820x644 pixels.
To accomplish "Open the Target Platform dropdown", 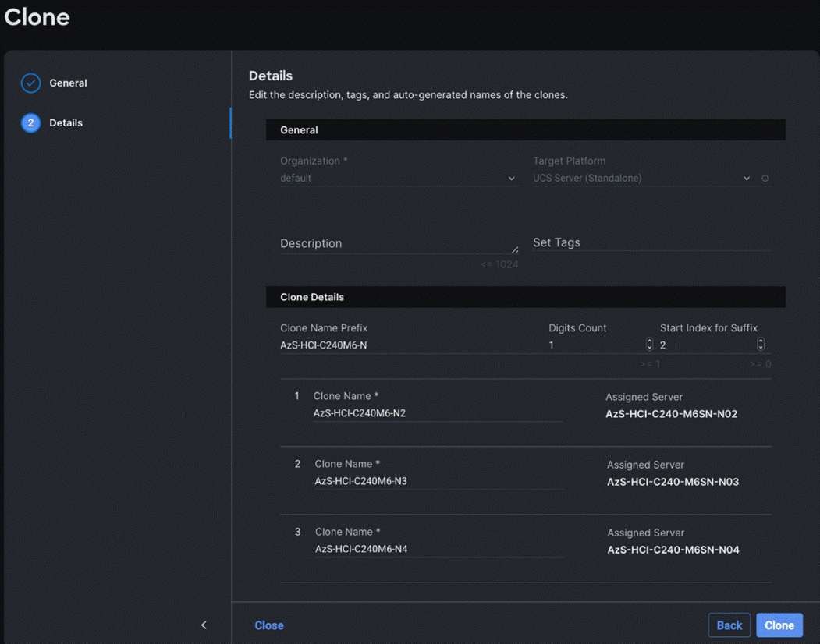I will 747,178.
